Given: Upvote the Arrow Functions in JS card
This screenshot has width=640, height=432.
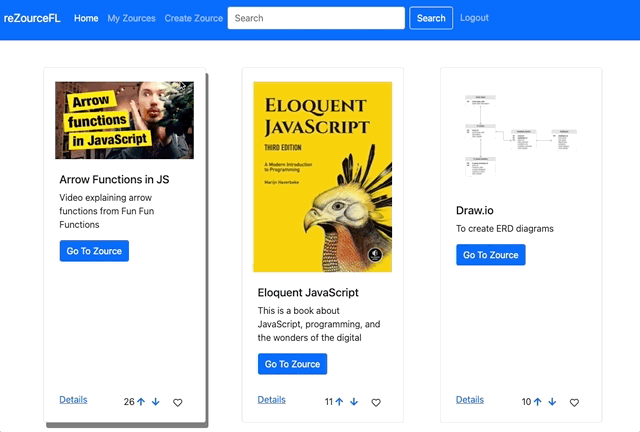Looking at the screenshot, I should (x=141, y=402).
